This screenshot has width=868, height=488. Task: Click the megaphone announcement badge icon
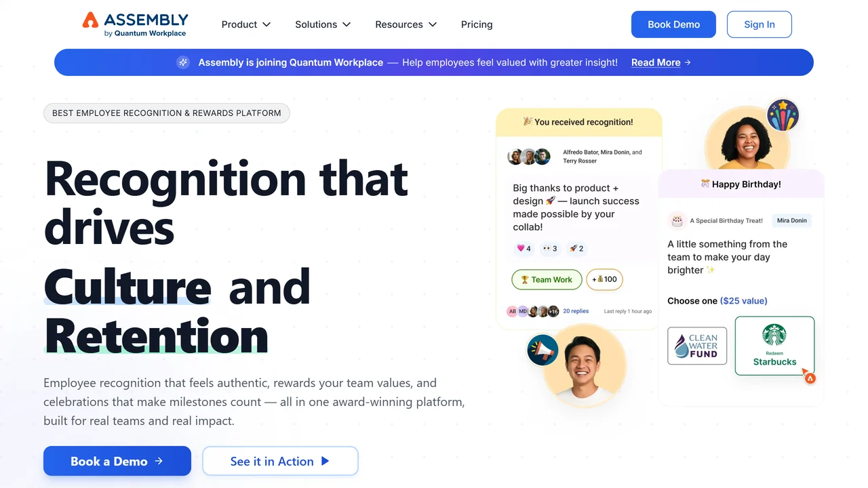pos(542,350)
